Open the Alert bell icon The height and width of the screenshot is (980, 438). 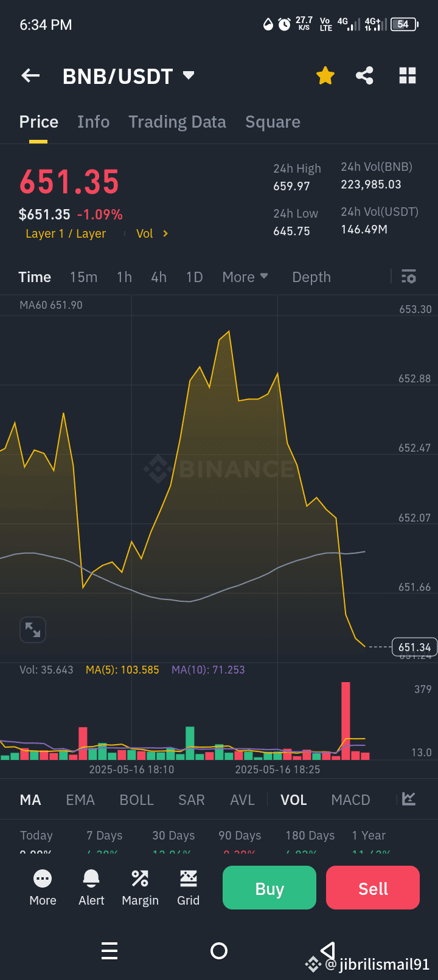tap(91, 888)
